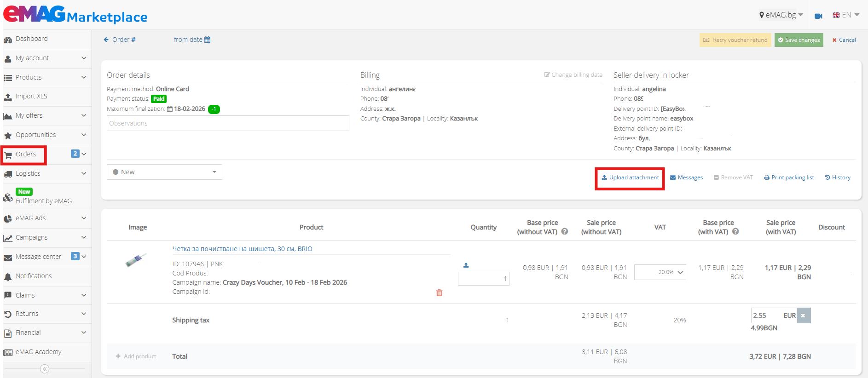Screen dimensions: 868x378
Task: Click Print packing list
Action: pyautogui.click(x=789, y=178)
